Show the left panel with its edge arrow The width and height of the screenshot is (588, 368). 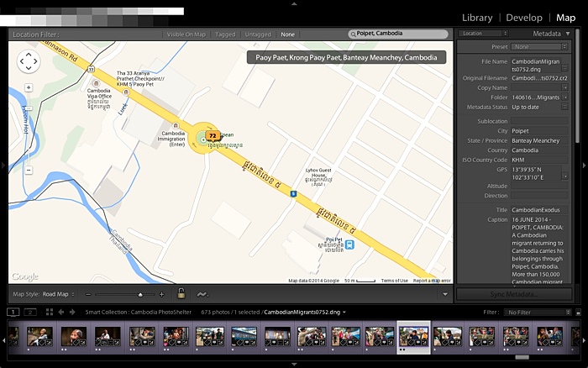[3, 165]
